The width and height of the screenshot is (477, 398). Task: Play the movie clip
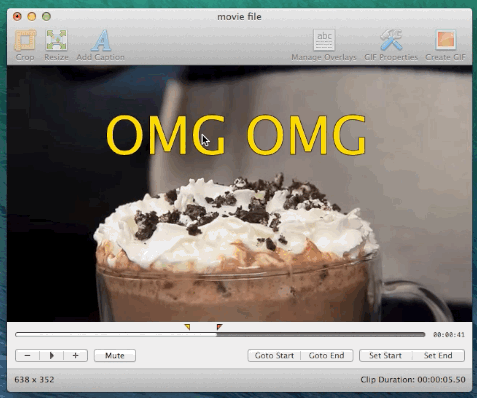coord(51,355)
